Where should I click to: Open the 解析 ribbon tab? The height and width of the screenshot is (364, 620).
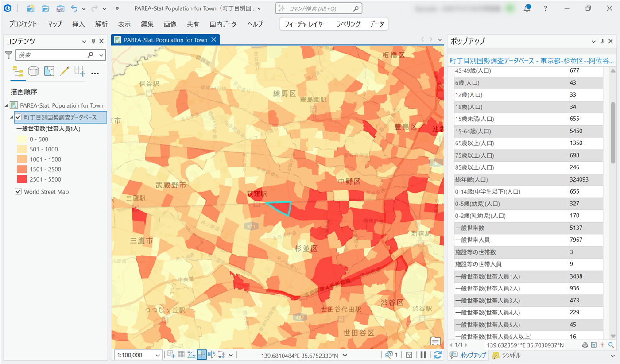pos(101,24)
